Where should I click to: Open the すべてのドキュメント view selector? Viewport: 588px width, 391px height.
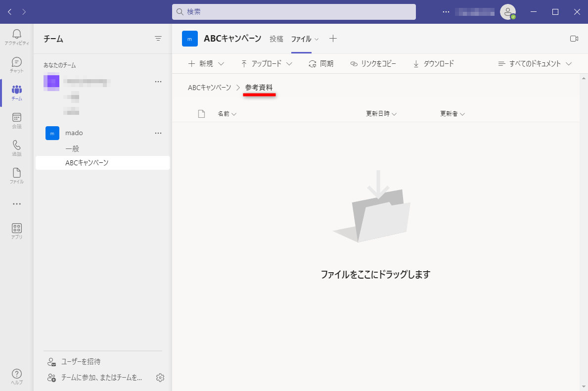[x=535, y=63]
